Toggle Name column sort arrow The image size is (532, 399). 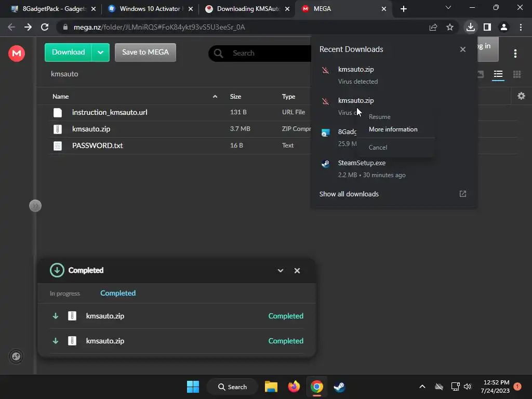[215, 97]
